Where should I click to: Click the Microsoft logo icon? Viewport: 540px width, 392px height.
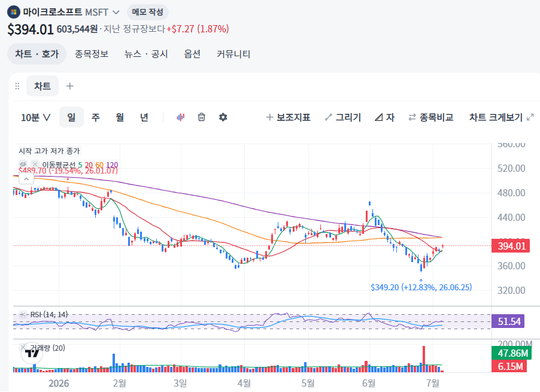pos(14,13)
